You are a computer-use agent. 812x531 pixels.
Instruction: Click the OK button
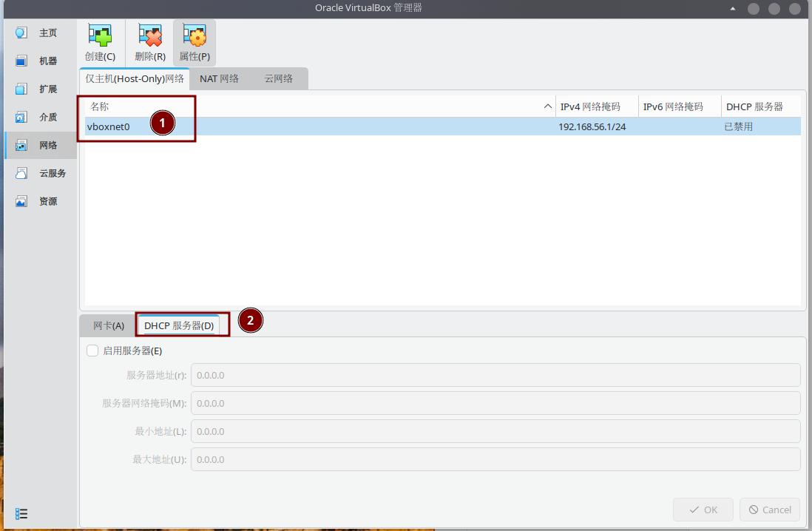(703, 510)
